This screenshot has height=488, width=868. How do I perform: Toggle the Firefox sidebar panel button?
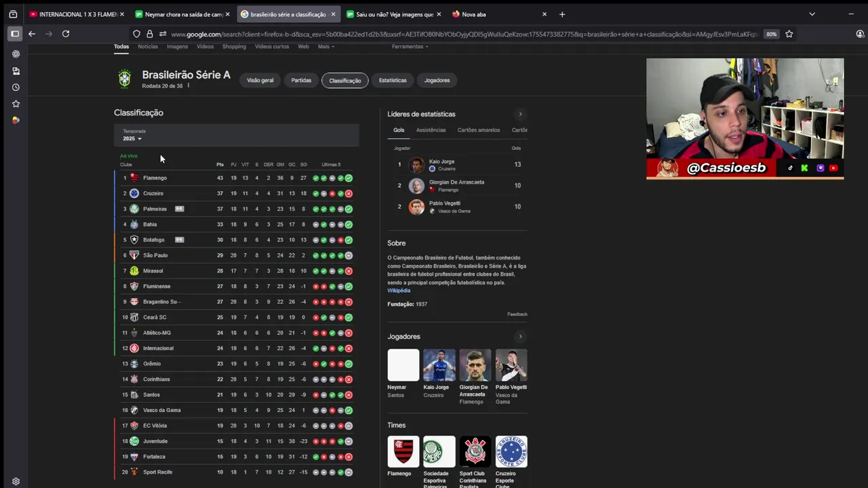pos(14,34)
